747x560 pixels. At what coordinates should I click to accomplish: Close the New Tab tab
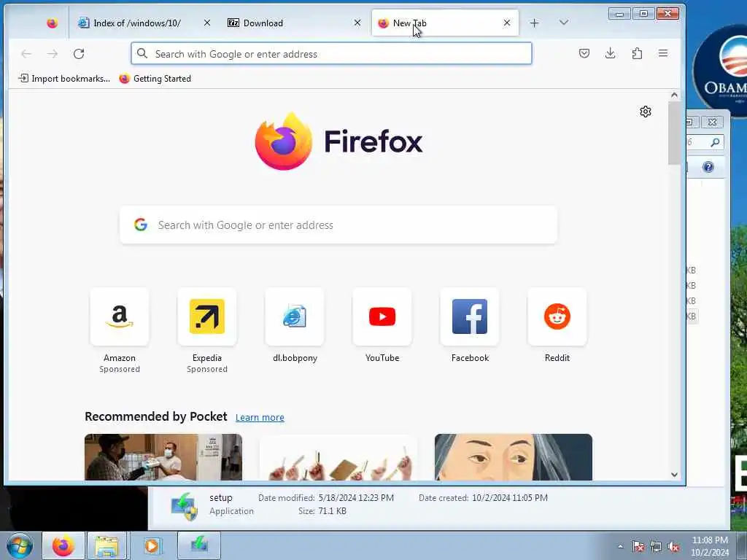[507, 23]
